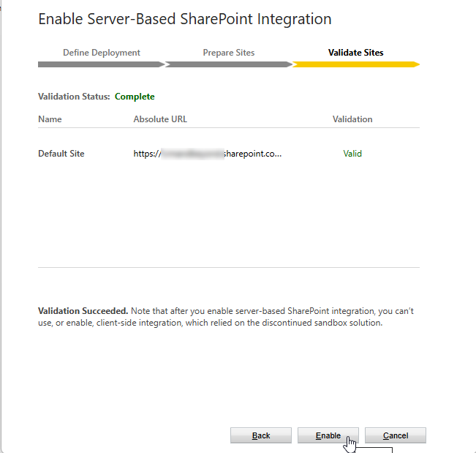
Task: Click the green Valid validation result
Action: point(352,154)
